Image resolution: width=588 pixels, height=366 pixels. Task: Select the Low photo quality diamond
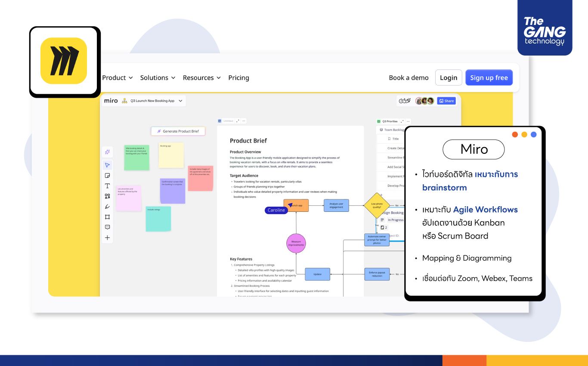pyautogui.click(x=377, y=205)
